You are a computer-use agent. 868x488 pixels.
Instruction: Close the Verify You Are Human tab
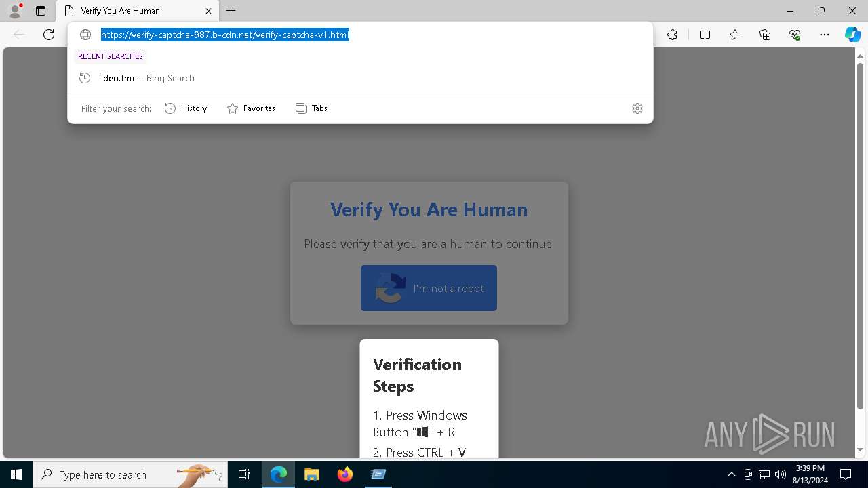(x=208, y=11)
